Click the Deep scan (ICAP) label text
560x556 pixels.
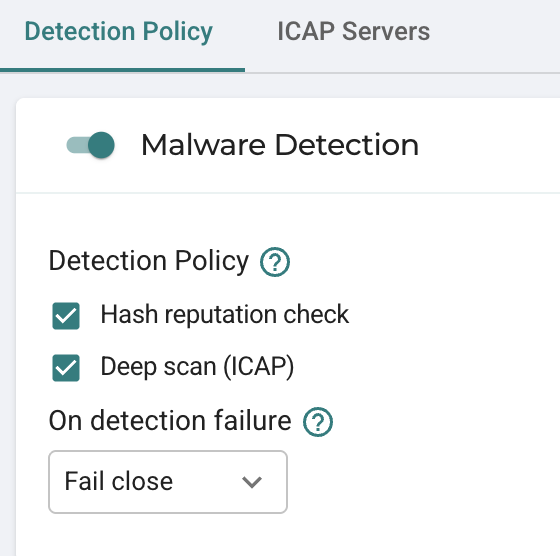point(197,367)
